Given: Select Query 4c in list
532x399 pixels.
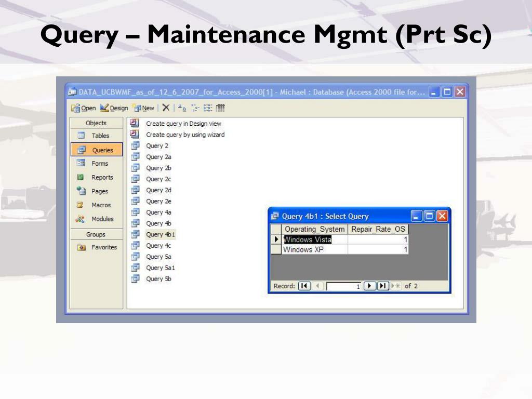Looking at the screenshot, I should 158,246.
